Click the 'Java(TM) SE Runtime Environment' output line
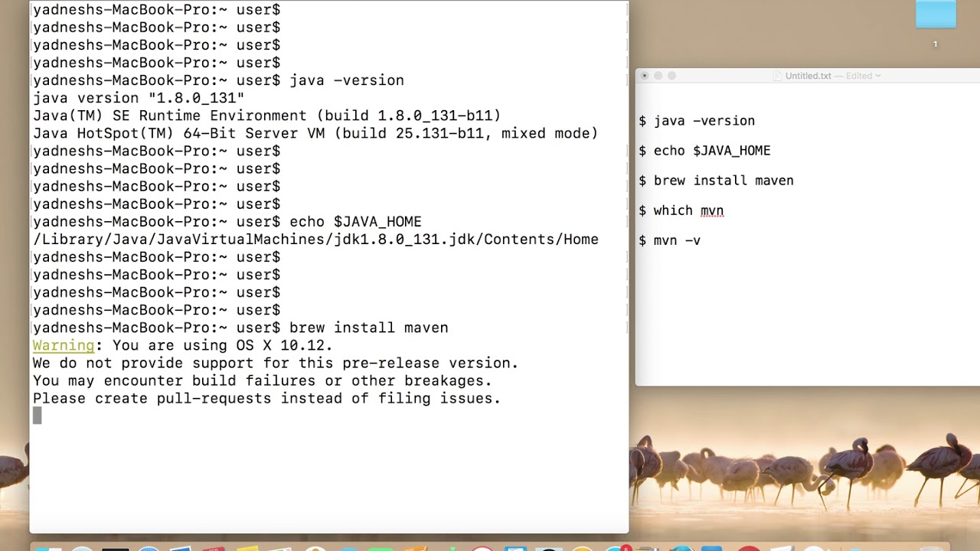The width and height of the screenshot is (980, 551). click(266, 116)
